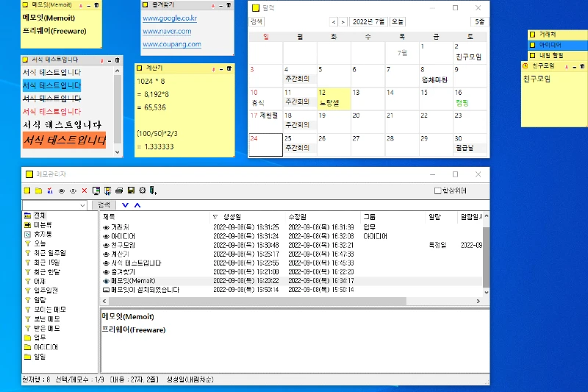Click the printer icon in memo manager toolbar
Image resolution: width=588 pixels, height=392 pixels.
tap(119, 190)
